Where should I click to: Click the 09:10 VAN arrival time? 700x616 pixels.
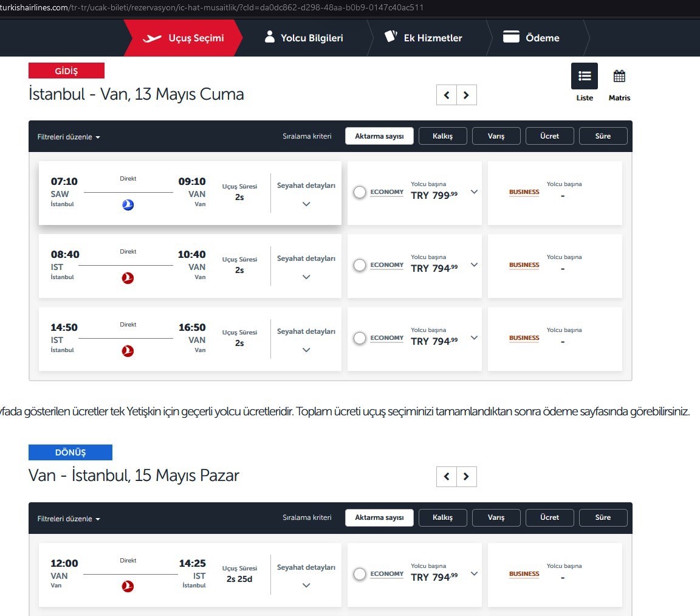click(192, 181)
